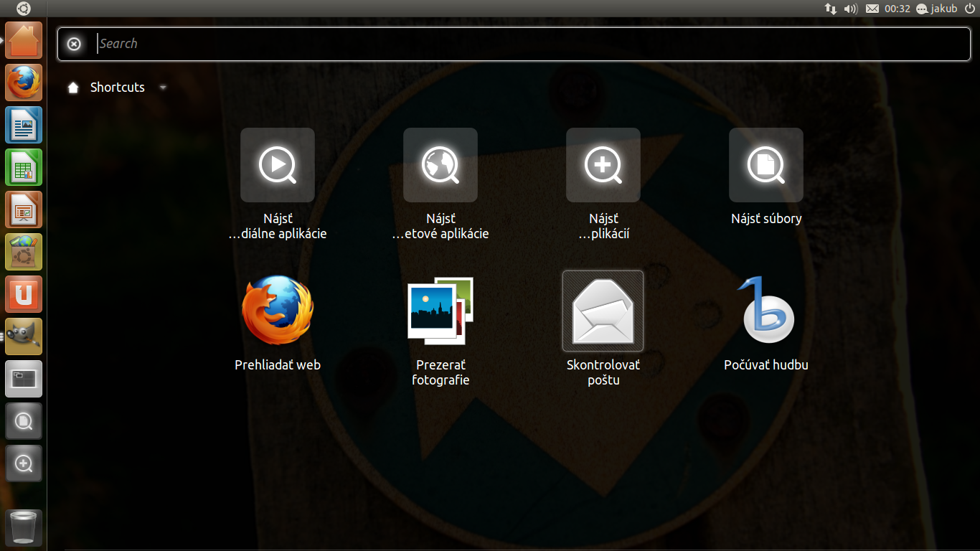Open LibreOffice Writer in the launcher
This screenshot has width=980, height=551.
pos(24,125)
